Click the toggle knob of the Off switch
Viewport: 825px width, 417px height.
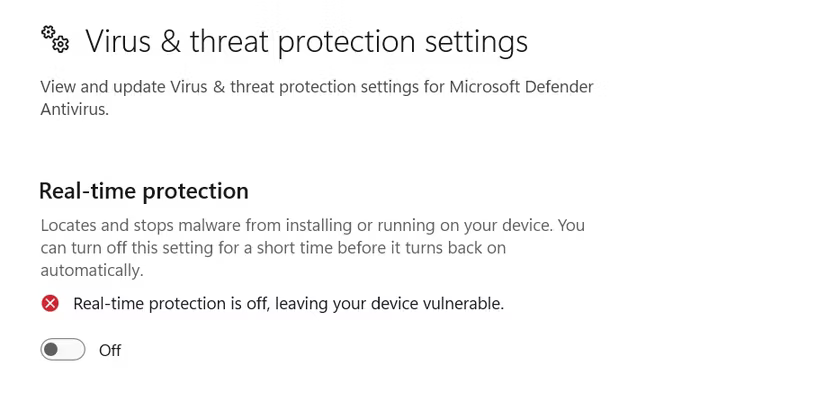[x=51, y=350]
